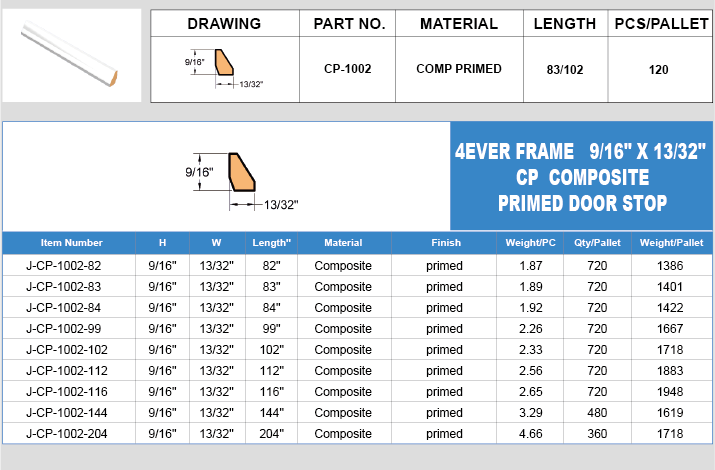Click the small profile drawing in top table
Screen dimensions: 715x470
223,68
